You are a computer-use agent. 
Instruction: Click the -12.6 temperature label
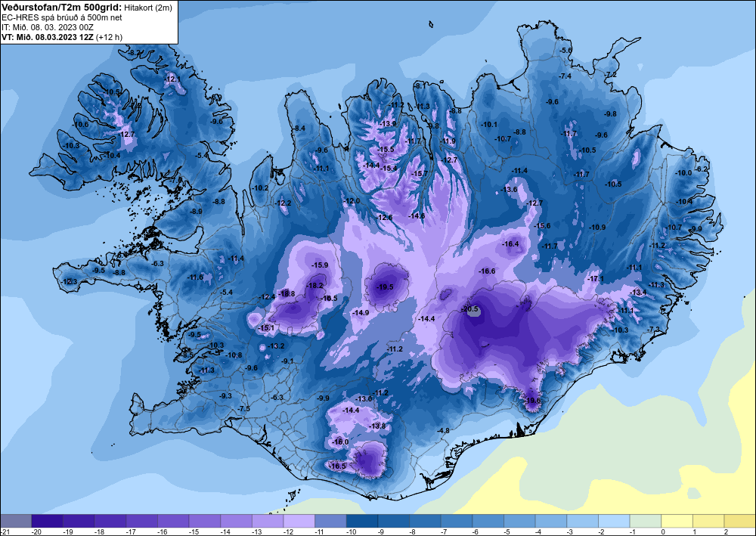[385, 218]
